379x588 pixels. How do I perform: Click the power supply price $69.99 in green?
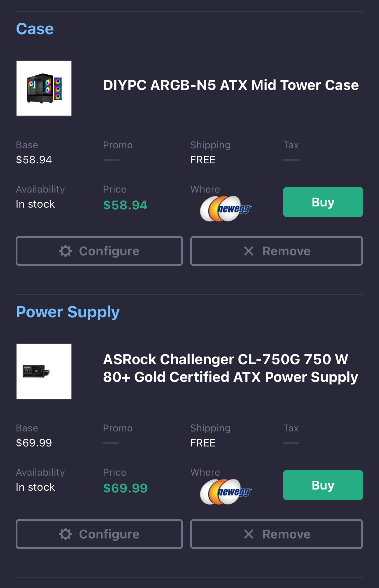click(125, 488)
